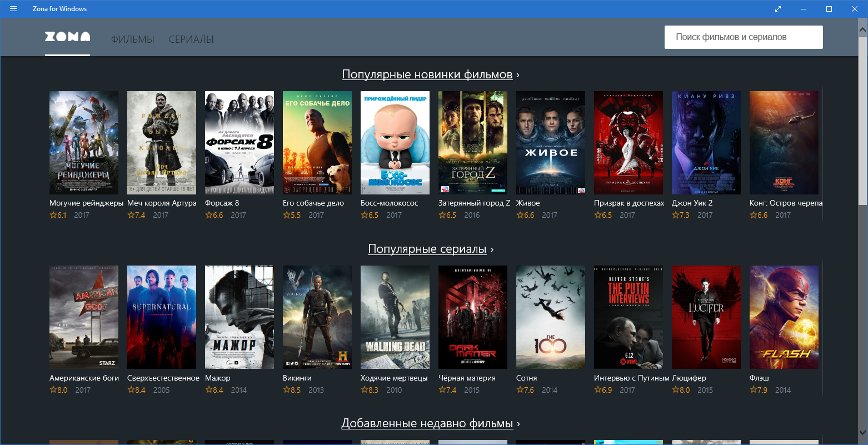Select the Vikings series poster
Viewport: 868px width, 445px height.
tap(317, 317)
